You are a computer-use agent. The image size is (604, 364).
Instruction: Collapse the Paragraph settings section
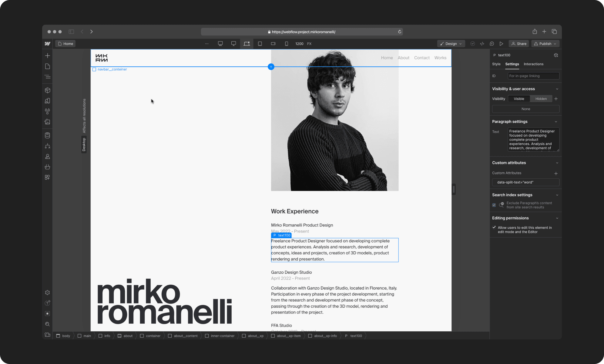click(557, 121)
